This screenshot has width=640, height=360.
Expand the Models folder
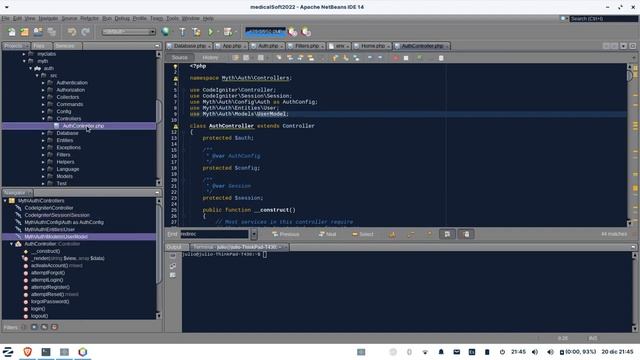tap(43, 176)
